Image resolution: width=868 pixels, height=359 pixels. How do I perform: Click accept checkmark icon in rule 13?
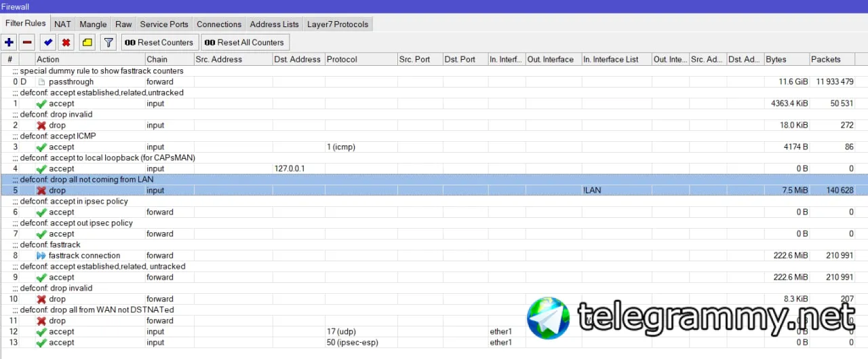41,342
